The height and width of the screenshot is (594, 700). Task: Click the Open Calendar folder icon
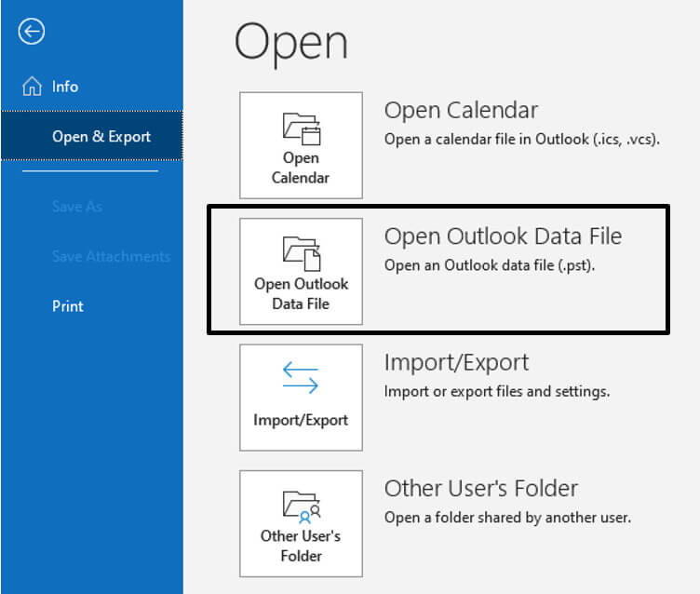tap(302, 128)
